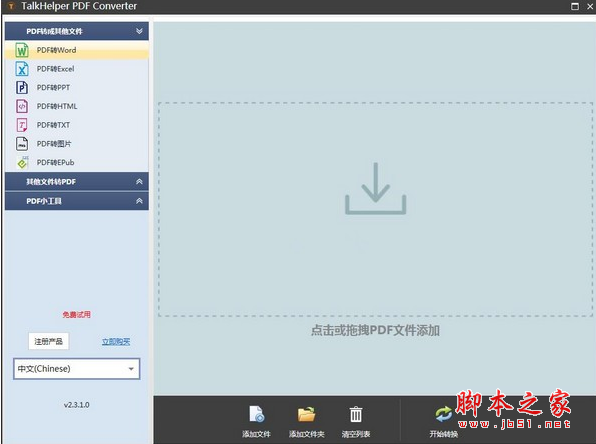This screenshot has width=596, height=444.
Task: Choose PDF转TXT label in list
Action: point(53,125)
